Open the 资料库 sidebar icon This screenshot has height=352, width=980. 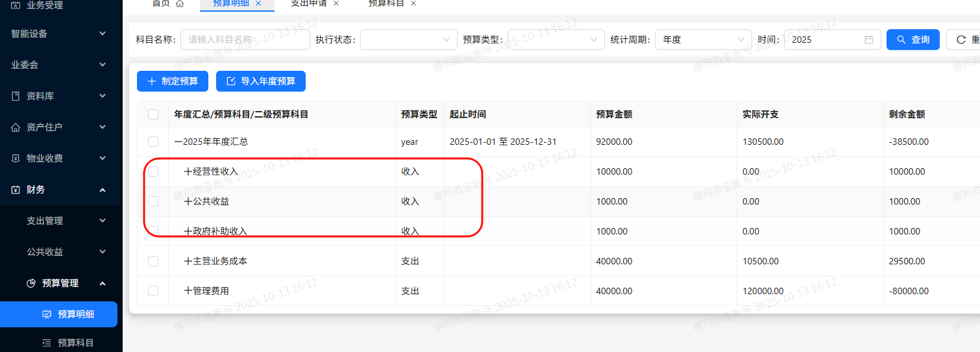pos(16,96)
